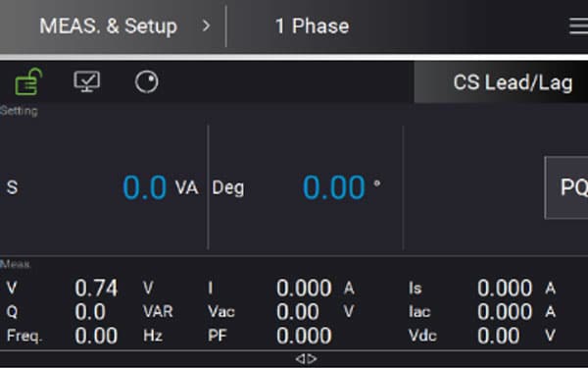Go to previous measurement page via left arrow
588x368 pixels.
(x=300, y=359)
